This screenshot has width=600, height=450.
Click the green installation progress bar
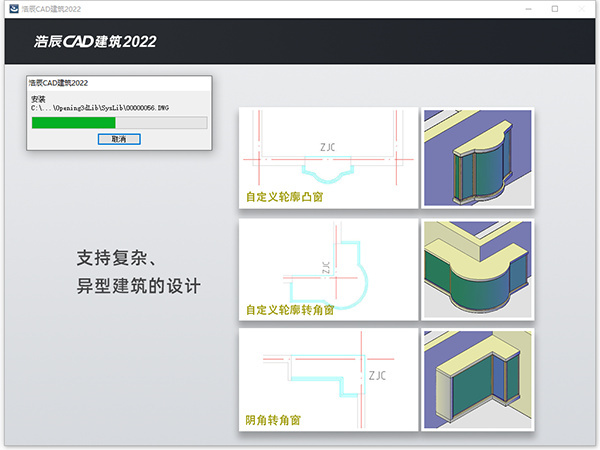[119, 122]
